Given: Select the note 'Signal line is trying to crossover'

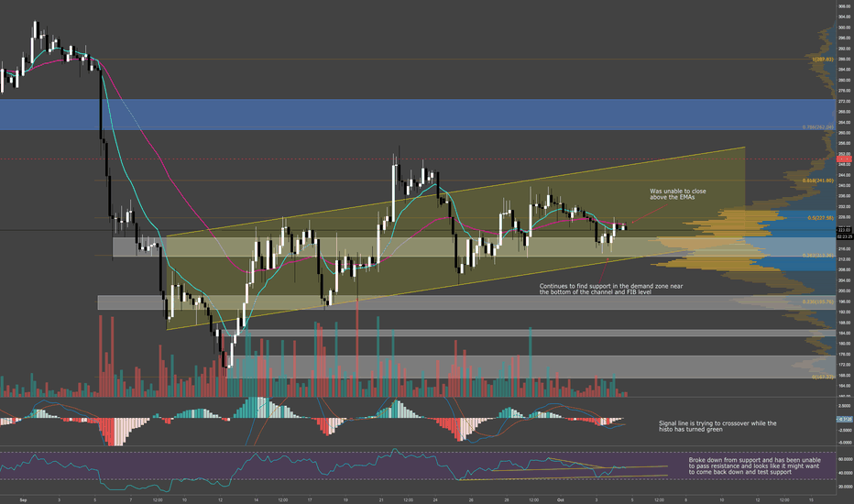Looking at the screenshot, I should pyautogui.click(x=717, y=426).
